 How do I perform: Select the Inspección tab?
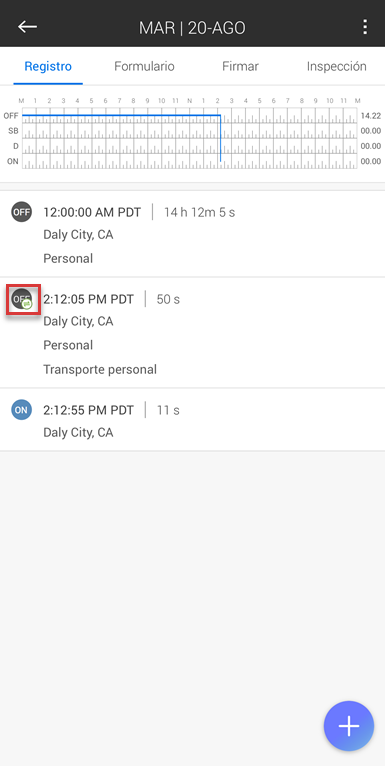tap(337, 67)
